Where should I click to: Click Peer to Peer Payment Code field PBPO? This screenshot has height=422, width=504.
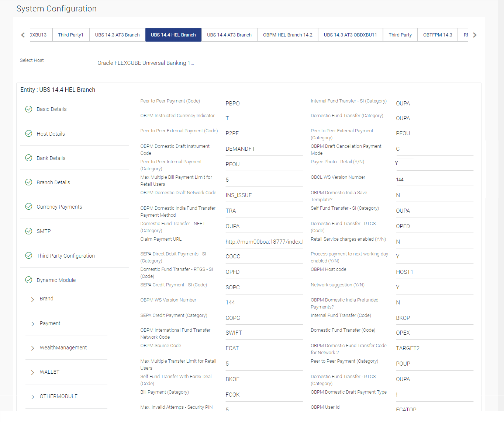264,104
